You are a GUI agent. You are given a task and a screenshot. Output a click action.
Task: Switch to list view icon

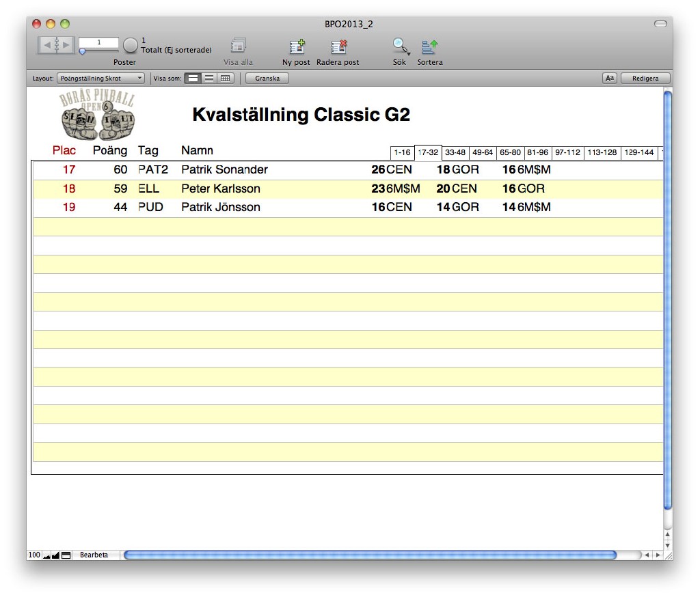(209, 78)
